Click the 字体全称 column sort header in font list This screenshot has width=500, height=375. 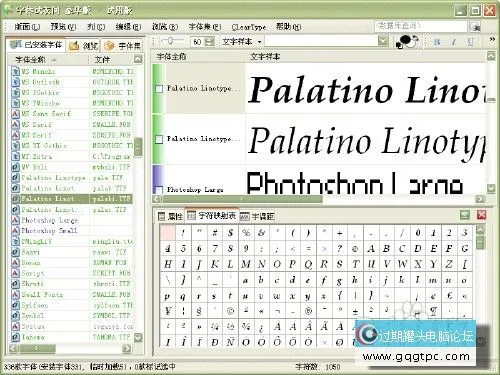[x=48, y=60]
